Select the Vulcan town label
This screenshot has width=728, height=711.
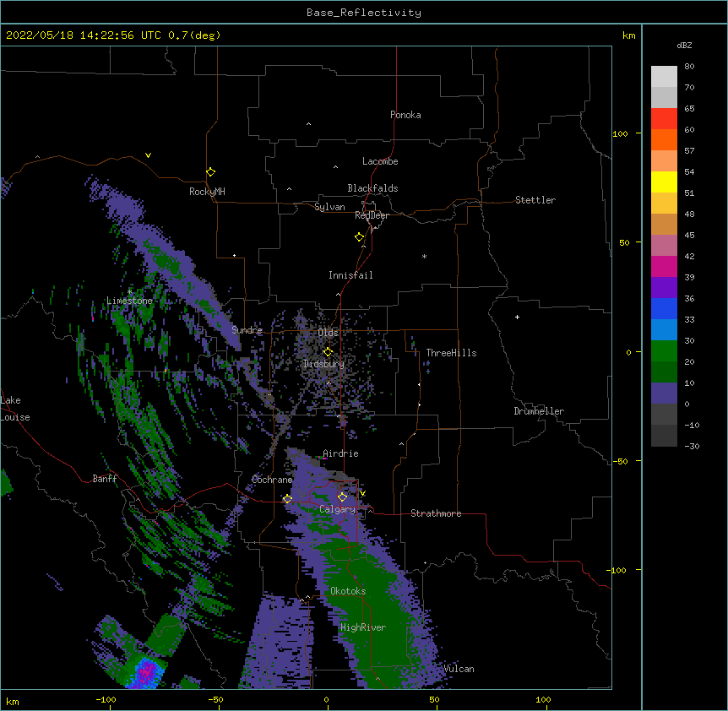[459, 669]
